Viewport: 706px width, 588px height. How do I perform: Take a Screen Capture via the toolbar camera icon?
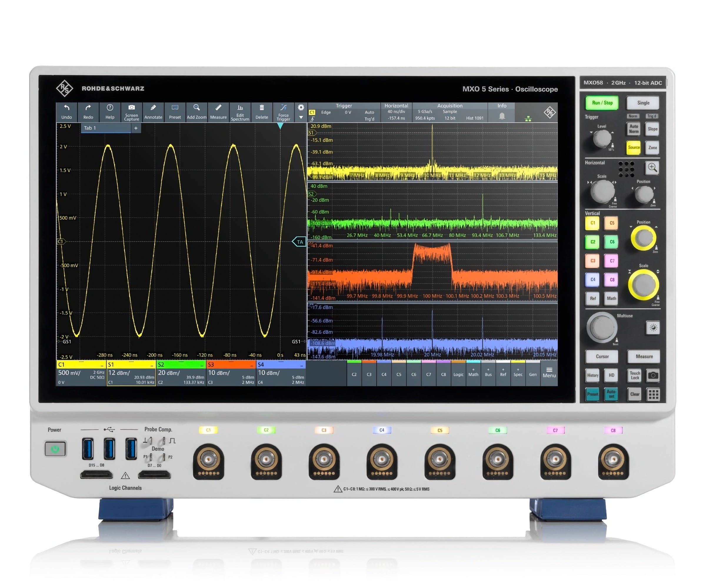point(131,112)
